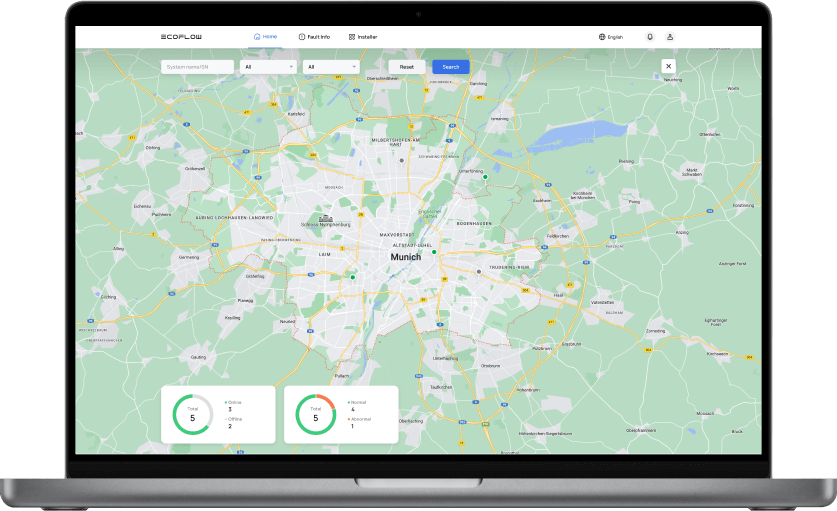
Task: Open the user profile icon
Action: click(x=670, y=37)
